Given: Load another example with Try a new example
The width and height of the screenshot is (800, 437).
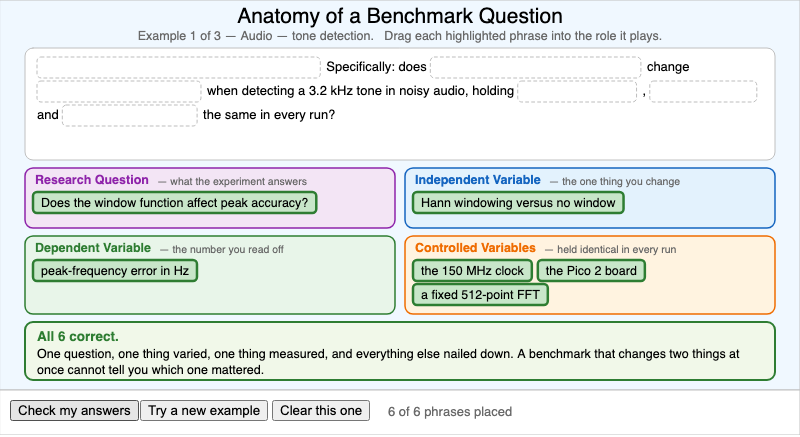Looking at the screenshot, I should [x=204, y=410].
